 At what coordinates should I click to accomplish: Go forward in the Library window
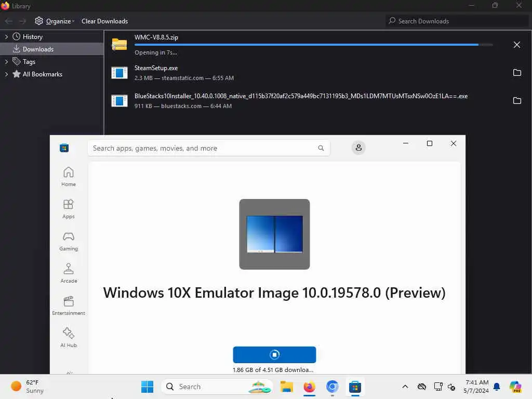[22, 21]
